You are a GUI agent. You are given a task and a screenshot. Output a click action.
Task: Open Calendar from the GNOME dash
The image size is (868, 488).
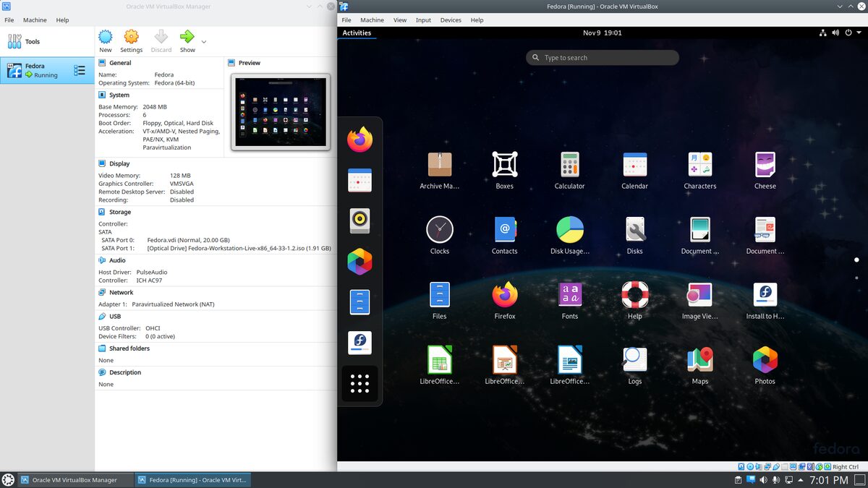pyautogui.click(x=359, y=180)
